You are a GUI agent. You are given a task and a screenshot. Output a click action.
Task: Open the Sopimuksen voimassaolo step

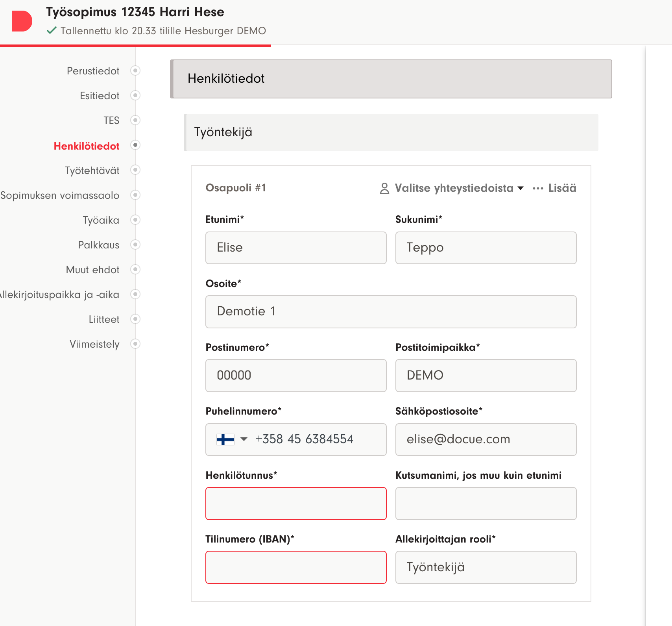pos(60,195)
